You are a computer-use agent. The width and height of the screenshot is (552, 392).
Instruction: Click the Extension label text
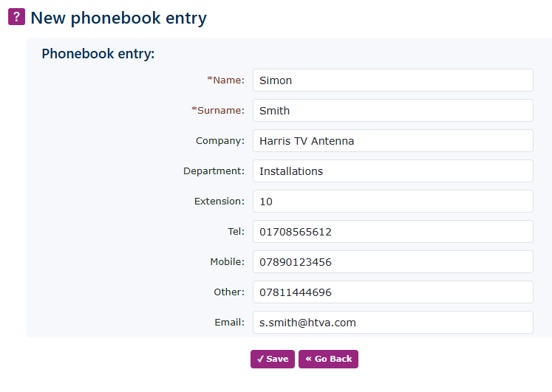(x=219, y=202)
